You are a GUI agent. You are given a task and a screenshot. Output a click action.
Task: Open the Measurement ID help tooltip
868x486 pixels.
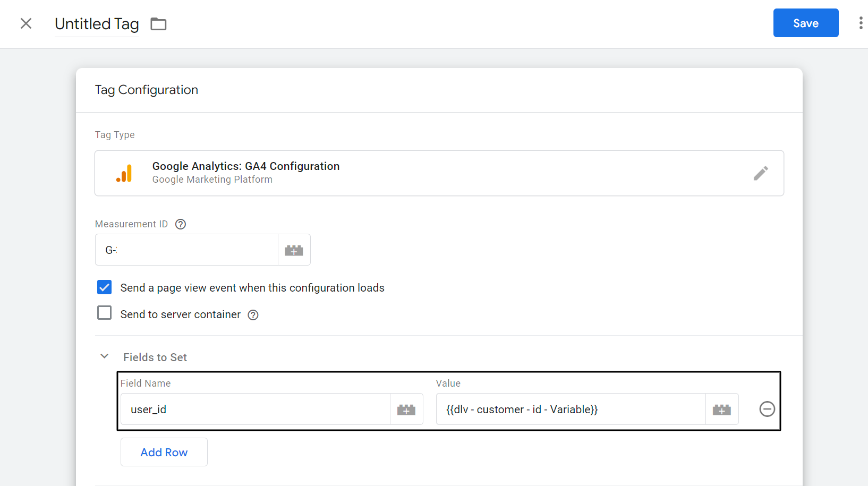(x=180, y=224)
